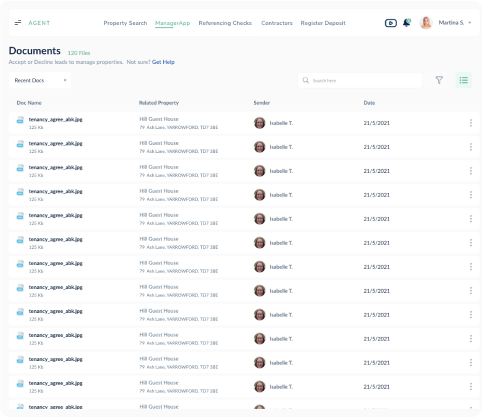The width and height of the screenshot is (482, 417).
Task: Open more options for the eighth document row
Action: click(x=471, y=291)
